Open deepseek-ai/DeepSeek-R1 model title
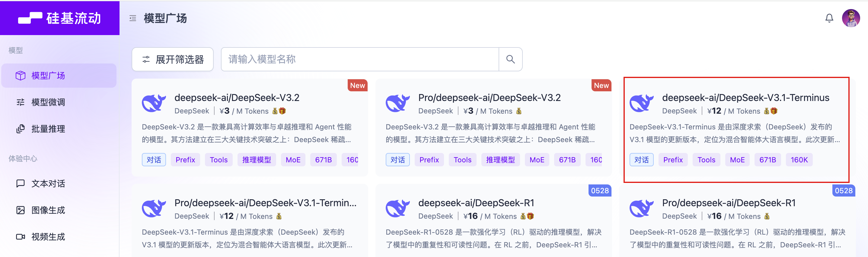 pyautogui.click(x=476, y=203)
